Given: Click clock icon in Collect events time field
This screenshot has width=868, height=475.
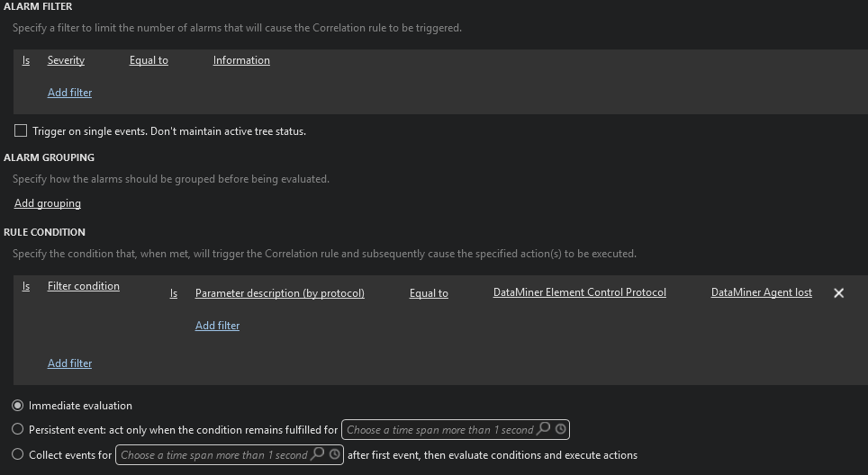Looking at the screenshot, I should click(x=334, y=454).
